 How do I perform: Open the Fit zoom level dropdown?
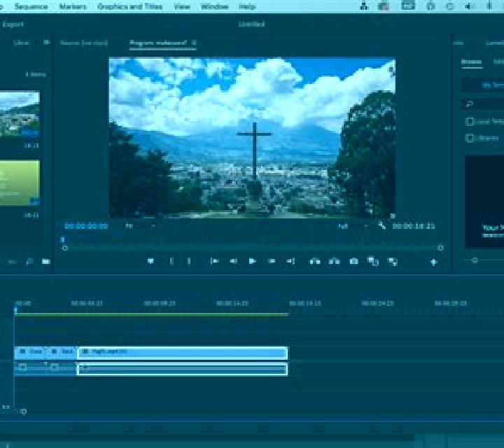pyautogui.click(x=140, y=226)
